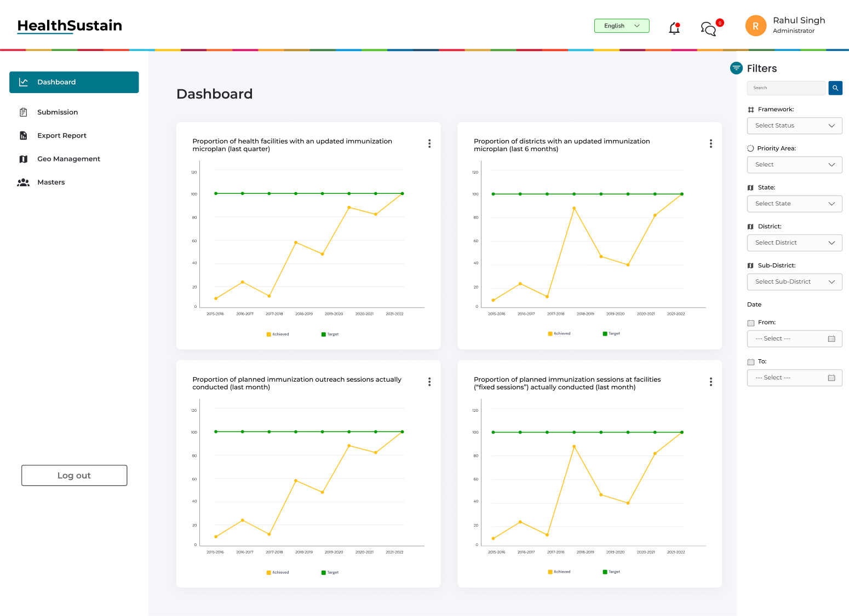849x616 pixels.
Task: Click the Filters heading text
Action: click(x=762, y=68)
